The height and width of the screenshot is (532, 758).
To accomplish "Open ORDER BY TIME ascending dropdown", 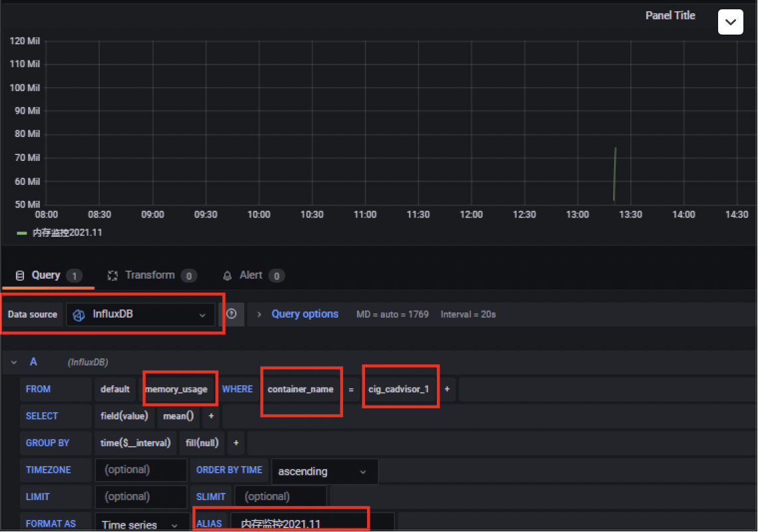I will [324, 471].
